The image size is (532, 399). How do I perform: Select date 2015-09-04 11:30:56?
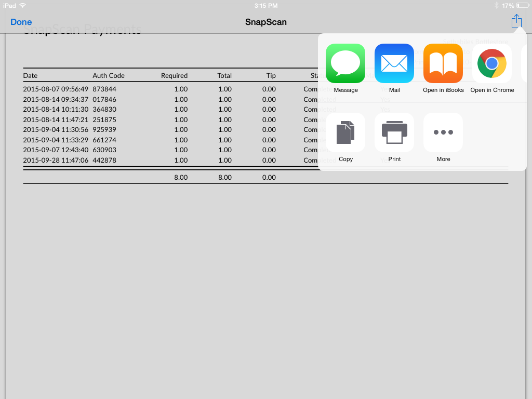tap(56, 129)
